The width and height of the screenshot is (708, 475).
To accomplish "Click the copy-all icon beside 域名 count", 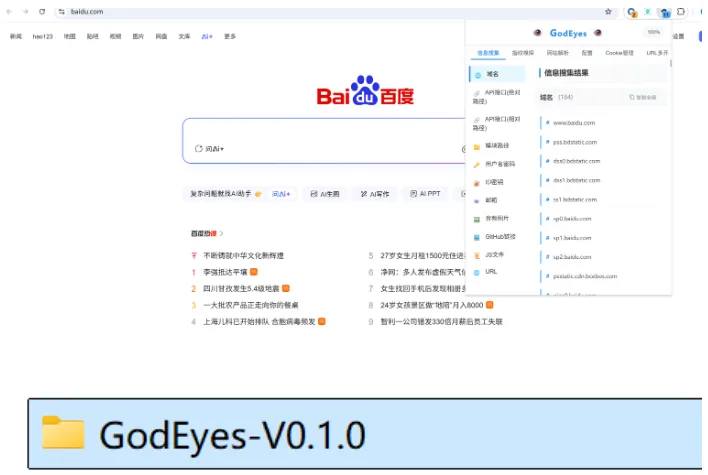I will pyautogui.click(x=632, y=97).
